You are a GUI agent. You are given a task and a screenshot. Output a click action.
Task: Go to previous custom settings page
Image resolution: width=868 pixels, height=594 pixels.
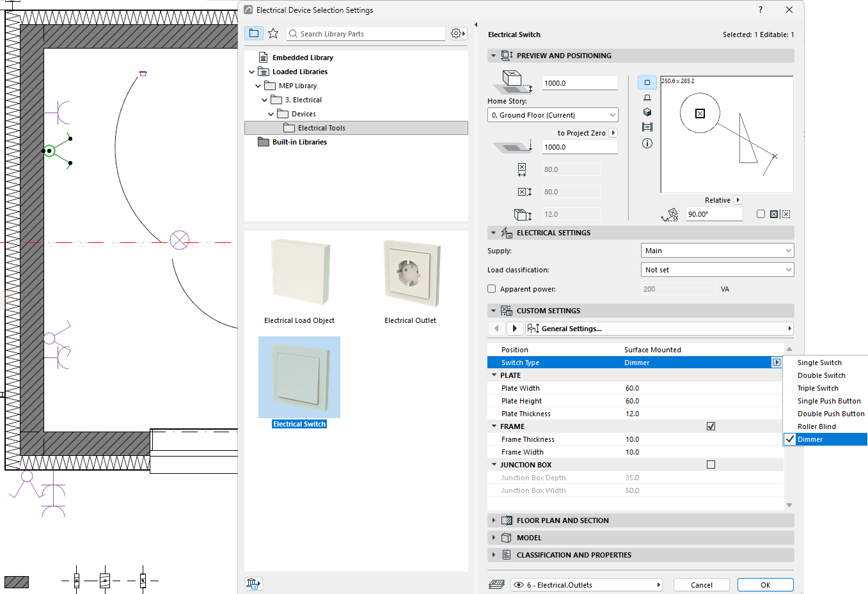click(x=496, y=329)
